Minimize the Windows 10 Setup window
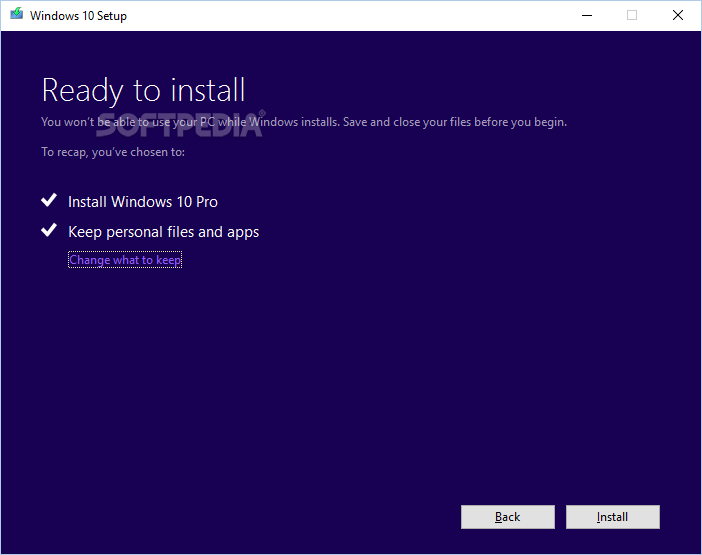This screenshot has height=555, width=702. 587,16
